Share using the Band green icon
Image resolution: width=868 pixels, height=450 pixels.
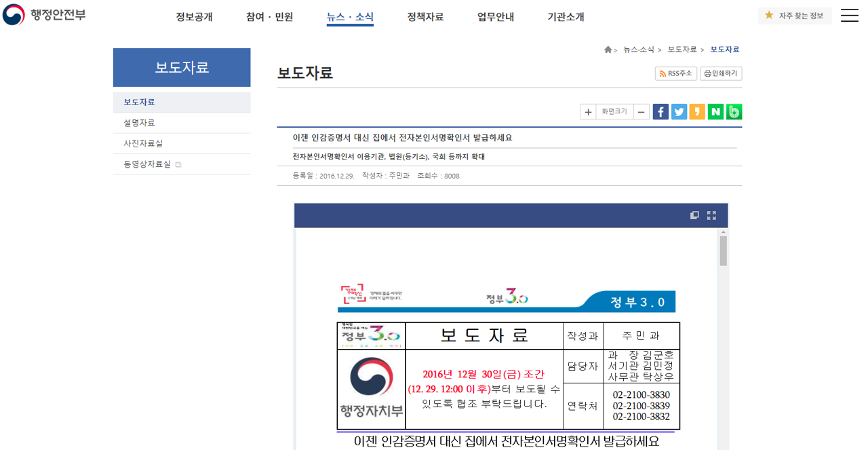(733, 111)
